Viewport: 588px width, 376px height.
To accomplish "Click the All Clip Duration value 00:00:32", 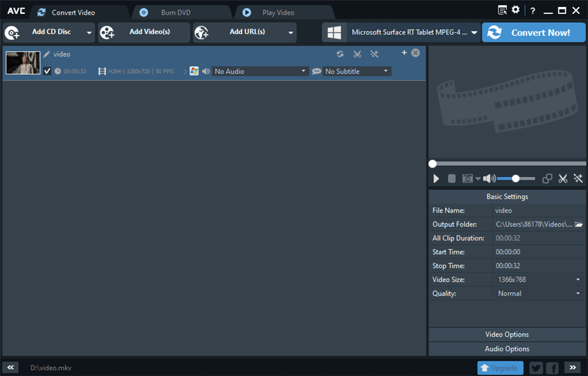I will (x=508, y=238).
